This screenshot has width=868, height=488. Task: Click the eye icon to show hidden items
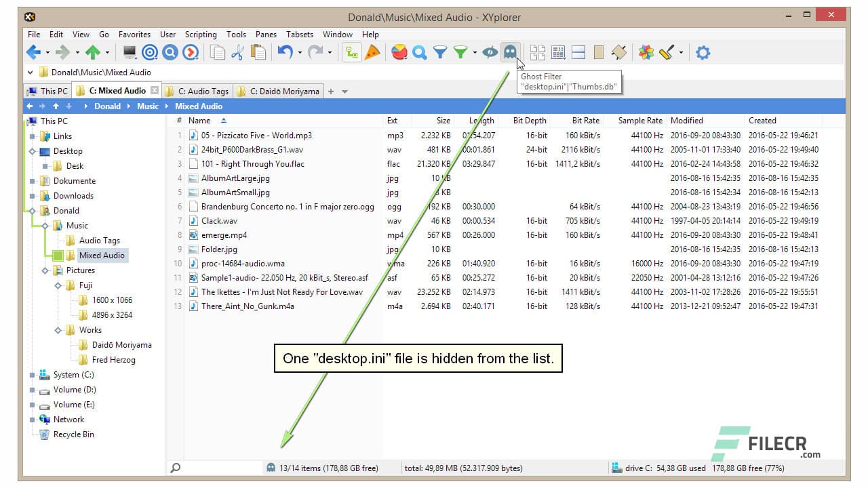pyautogui.click(x=490, y=52)
